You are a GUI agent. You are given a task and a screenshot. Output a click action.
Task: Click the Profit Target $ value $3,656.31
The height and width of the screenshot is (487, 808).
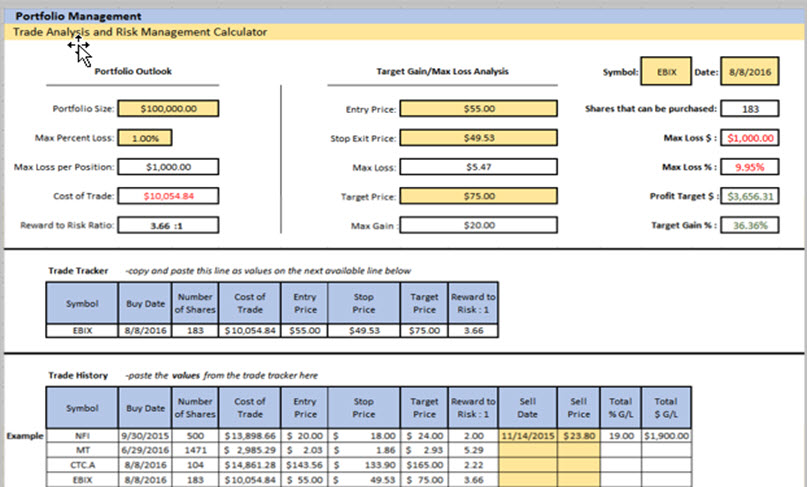tap(750, 196)
